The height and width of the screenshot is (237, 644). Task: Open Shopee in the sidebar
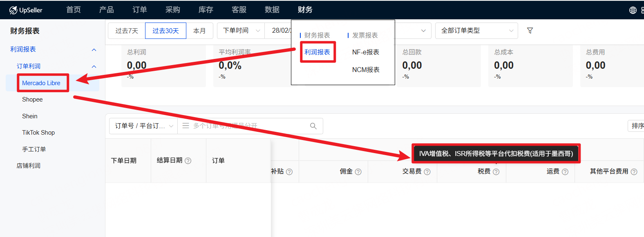[32, 99]
